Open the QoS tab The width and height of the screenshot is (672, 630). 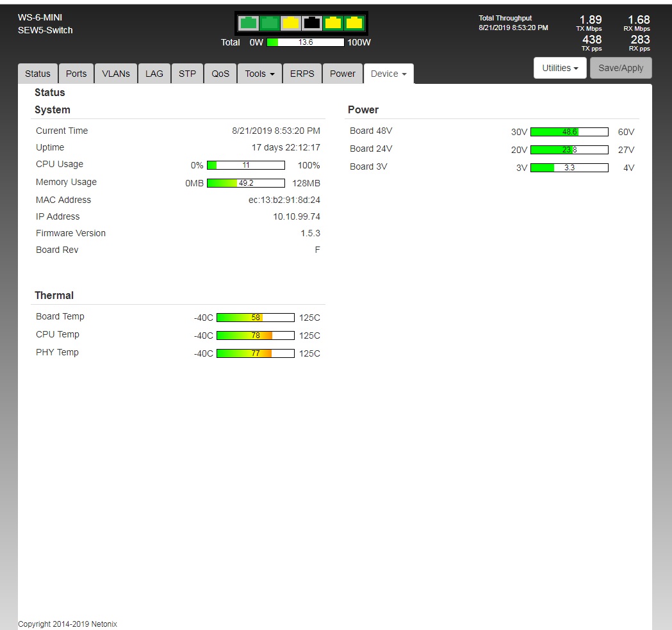(x=220, y=74)
